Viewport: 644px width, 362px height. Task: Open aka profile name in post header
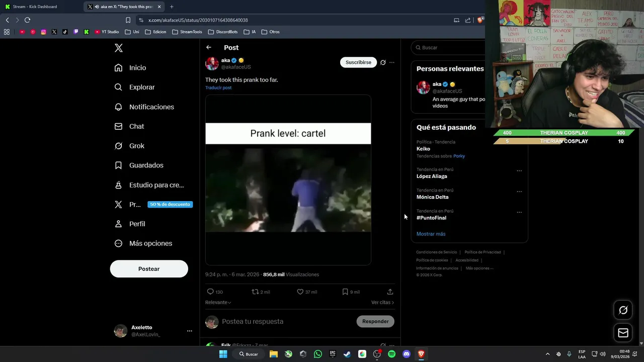click(225, 60)
